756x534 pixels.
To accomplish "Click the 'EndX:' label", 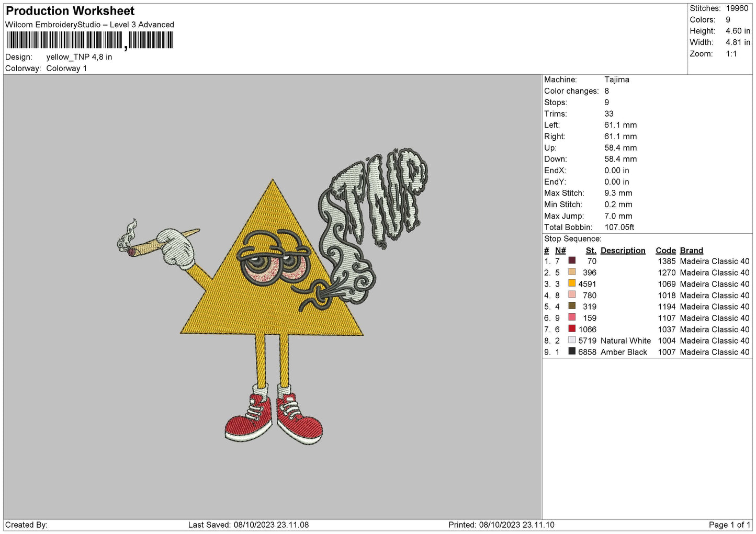I will (555, 171).
